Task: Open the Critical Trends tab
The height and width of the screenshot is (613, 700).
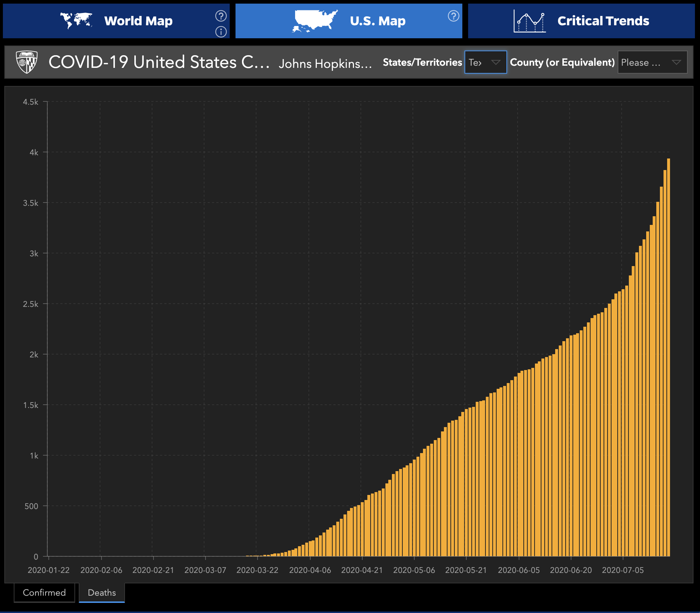Action: [582, 21]
